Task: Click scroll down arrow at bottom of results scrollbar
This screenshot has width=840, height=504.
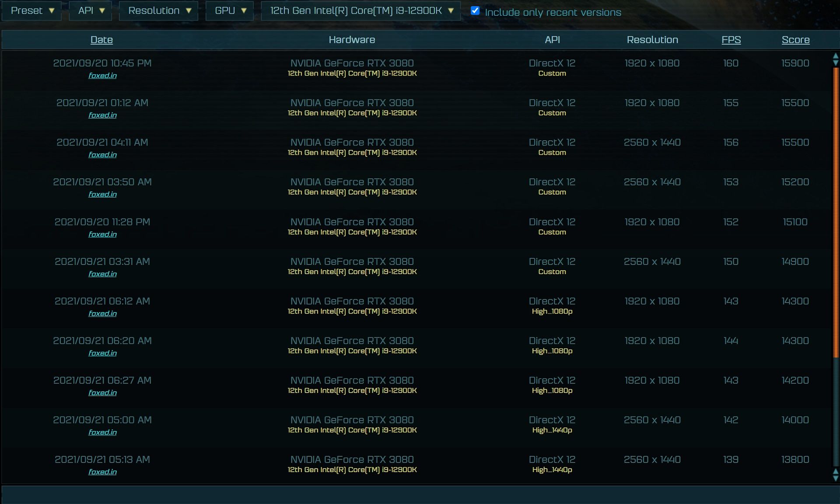Action: (x=836, y=479)
